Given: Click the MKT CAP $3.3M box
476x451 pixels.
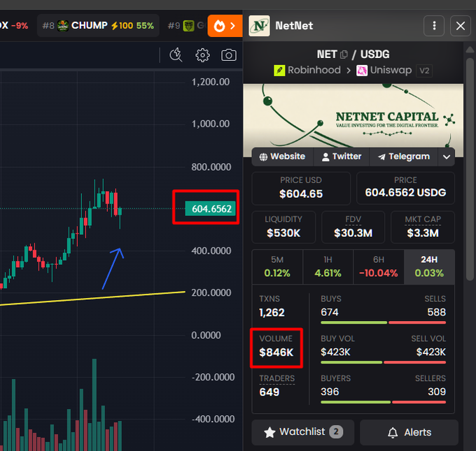Looking at the screenshot, I should (x=423, y=227).
